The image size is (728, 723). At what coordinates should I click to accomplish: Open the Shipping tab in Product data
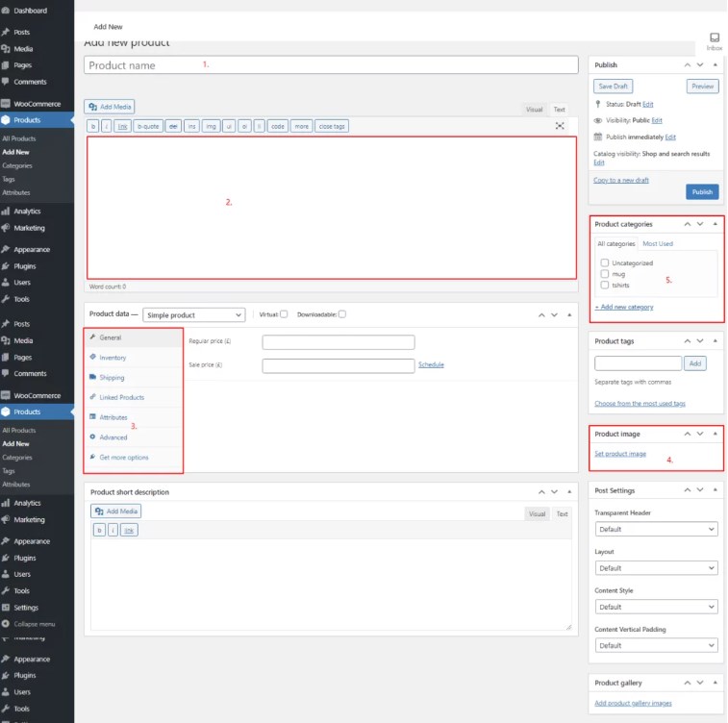pos(112,378)
